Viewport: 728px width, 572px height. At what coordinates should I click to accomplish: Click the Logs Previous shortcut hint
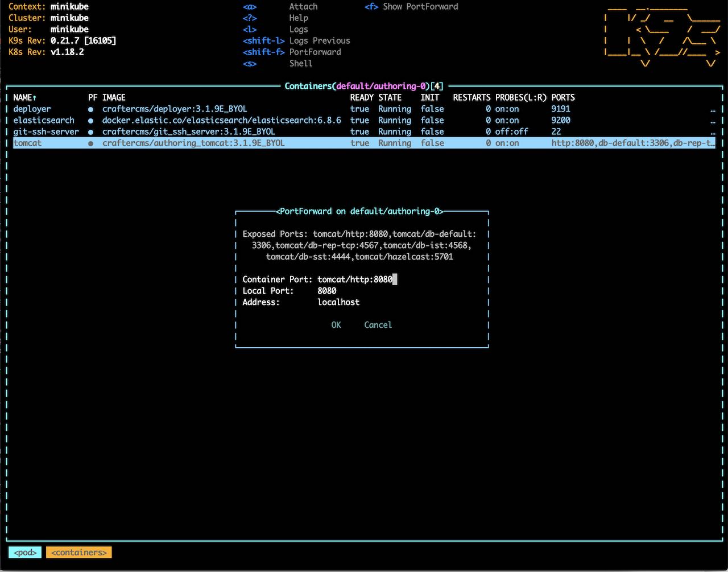(320, 40)
